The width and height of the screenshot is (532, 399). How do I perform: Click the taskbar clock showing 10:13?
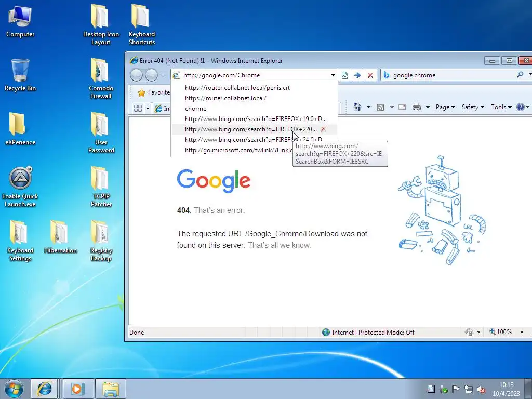tap(506, 389)
